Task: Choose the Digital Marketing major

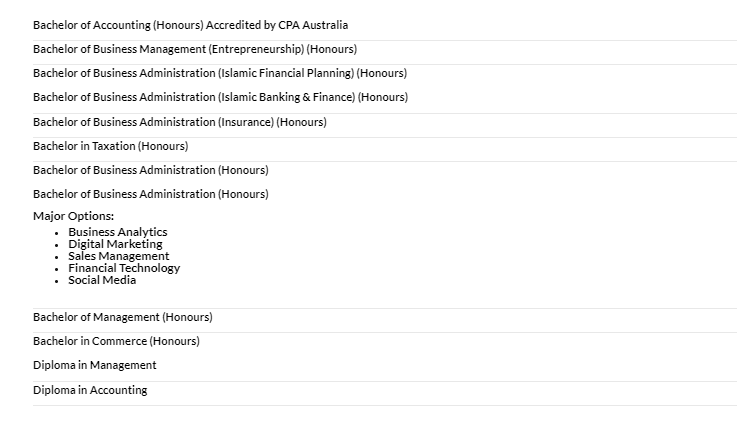Action: click(115, 244)
